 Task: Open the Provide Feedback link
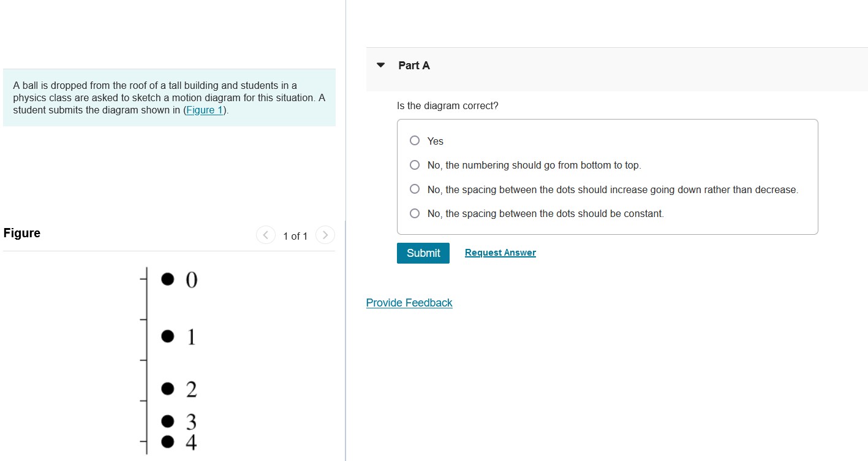(409, 303)
